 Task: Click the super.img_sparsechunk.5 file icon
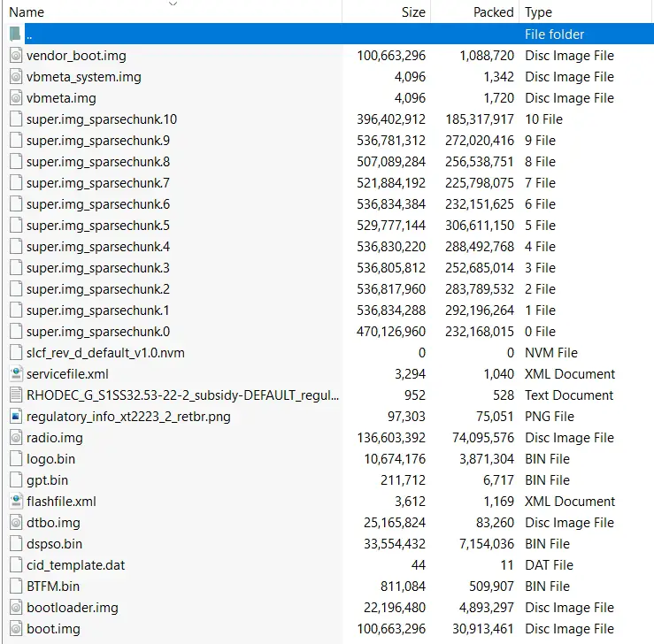tap(16, 225)
